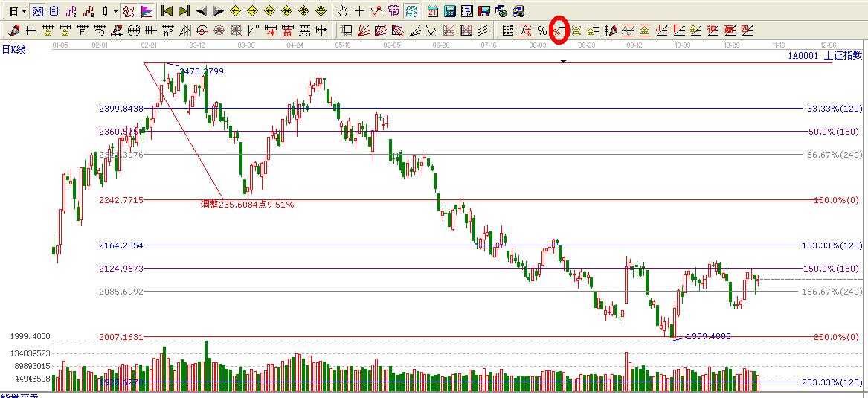Expand the candlestick chart type dropdown arrow
Image resolution: width=868 pixels, height=398 pixels.
pos(115,11)
